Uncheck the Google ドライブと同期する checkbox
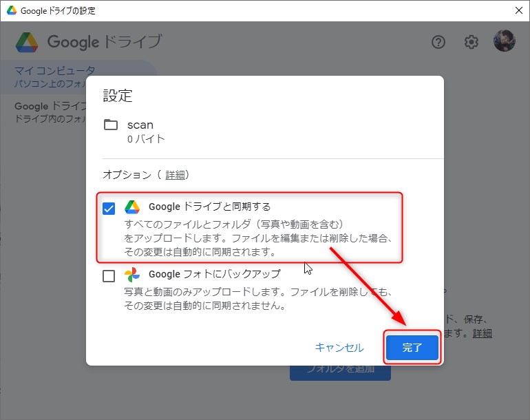Viewport: 530px width, 420px height. coord(109,209)
